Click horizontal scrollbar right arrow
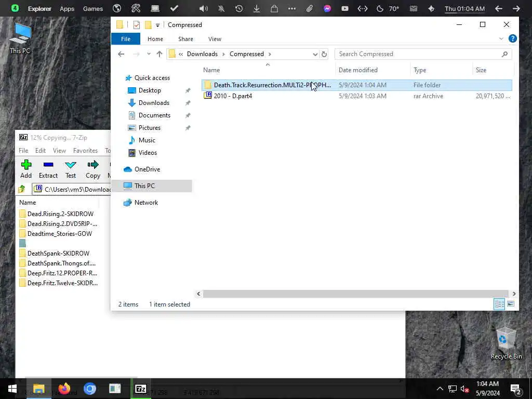 coord(514,294)
